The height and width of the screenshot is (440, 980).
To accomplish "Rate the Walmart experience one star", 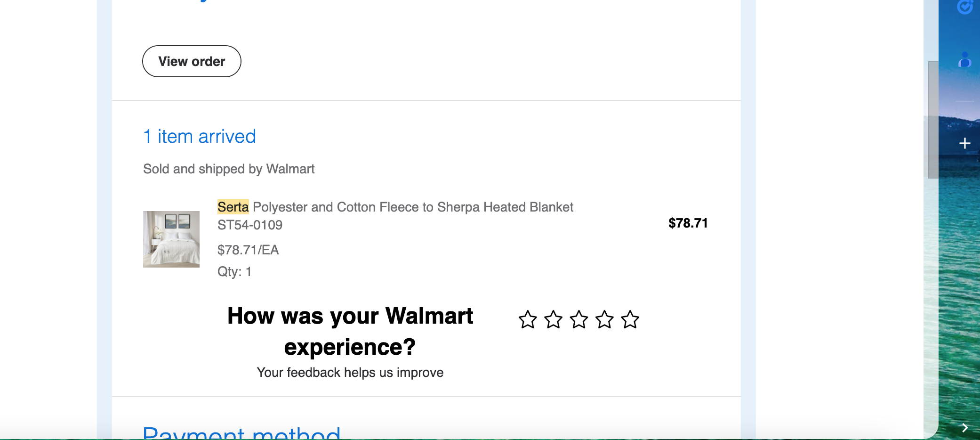I will (x=528, y=319).
